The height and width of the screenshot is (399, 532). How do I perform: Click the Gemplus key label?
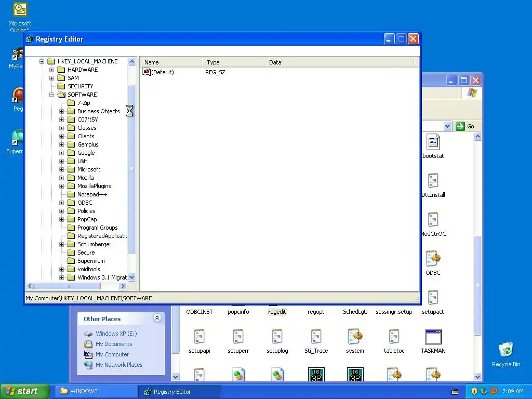pos(88,144)
